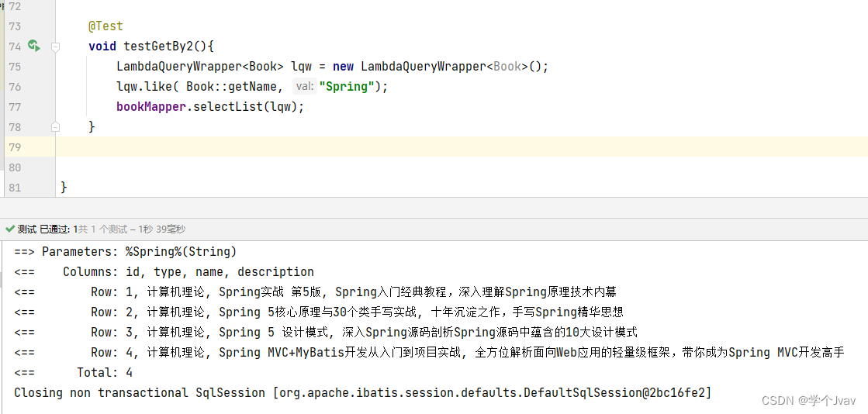This screenshot has height=414, width=868.
Task: Click console Row 4 Spring MVC+MyBatis line
Action: [x=467, y=353]
